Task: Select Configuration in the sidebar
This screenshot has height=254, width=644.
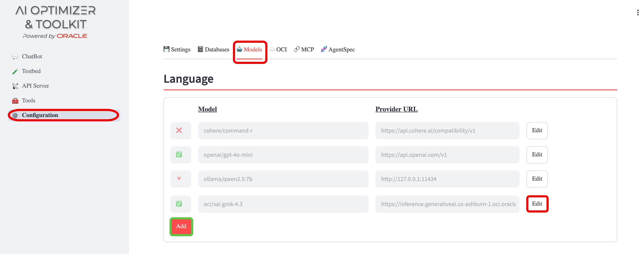Action: pyautogui.click(x=64, y=115)
